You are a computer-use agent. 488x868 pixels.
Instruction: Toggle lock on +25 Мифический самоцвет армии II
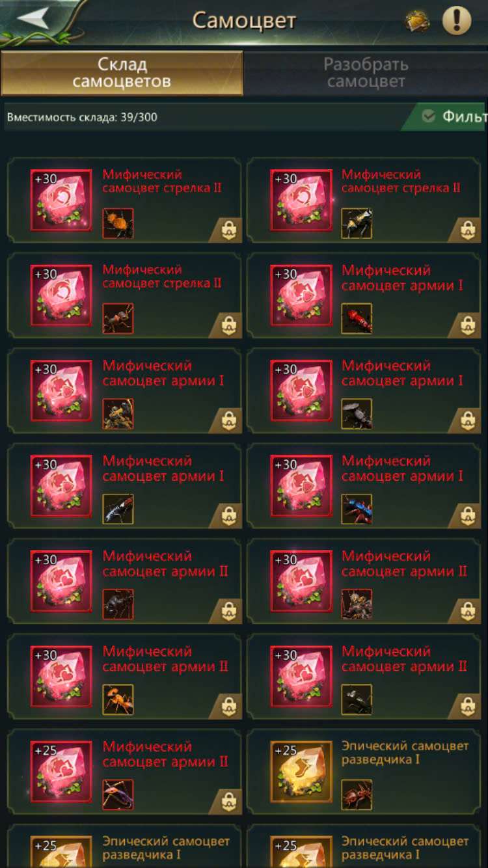coord(228,801)
